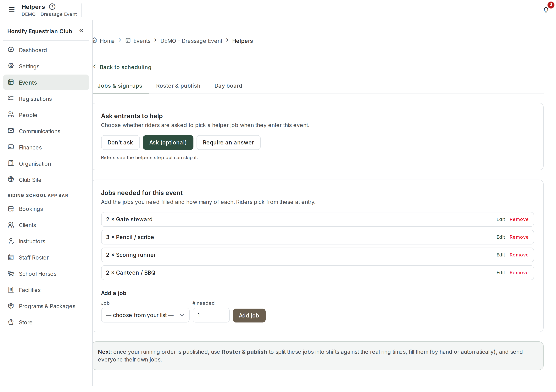Image resolution: width=556 pixels, height=392 pixels.
Task: Click the People icon in sidebar
Action: pyautogui.click(x=11, y=115)
